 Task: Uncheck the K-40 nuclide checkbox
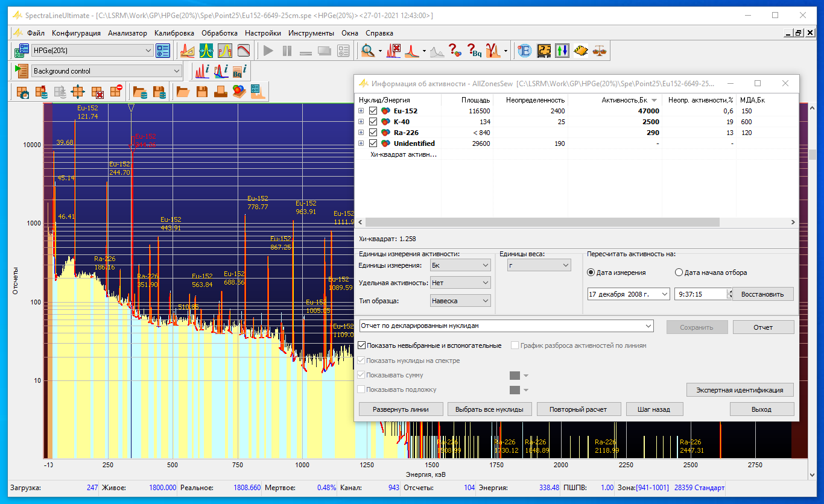(373, 122)
